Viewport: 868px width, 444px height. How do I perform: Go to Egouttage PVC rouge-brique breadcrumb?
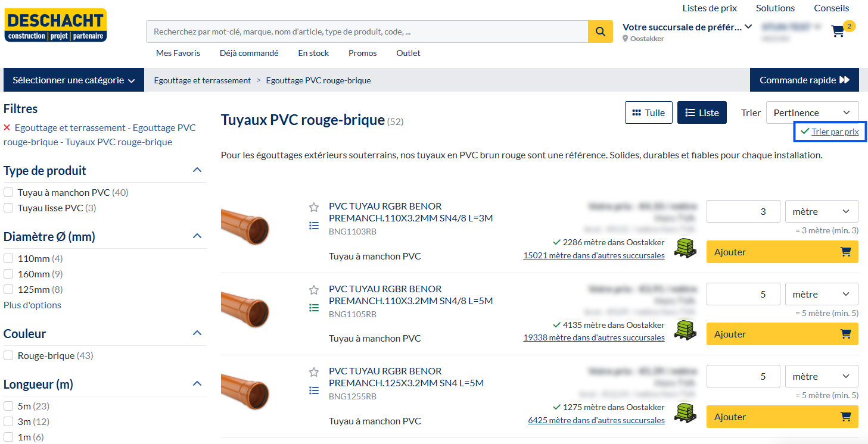(319, 80)
